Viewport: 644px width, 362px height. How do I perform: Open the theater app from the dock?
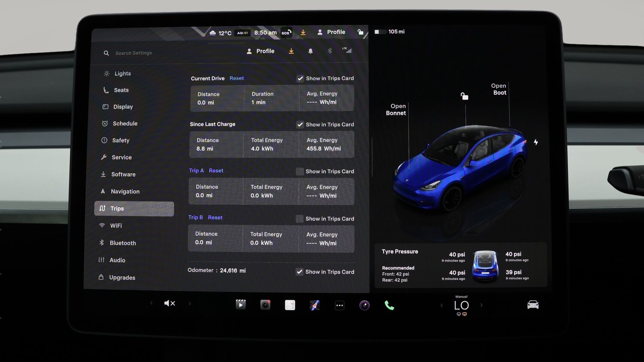click(240, 305)
